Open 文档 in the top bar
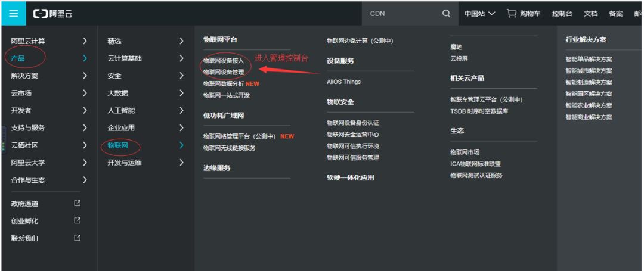The height and width of the screenshot is (271, 644). [590, 14]
